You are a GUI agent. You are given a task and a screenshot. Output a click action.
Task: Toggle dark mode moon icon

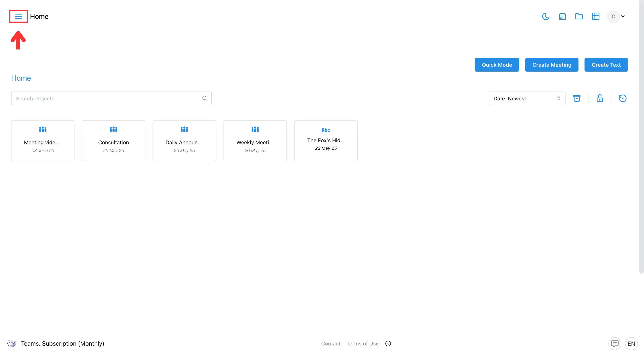[x=546, y=17]
